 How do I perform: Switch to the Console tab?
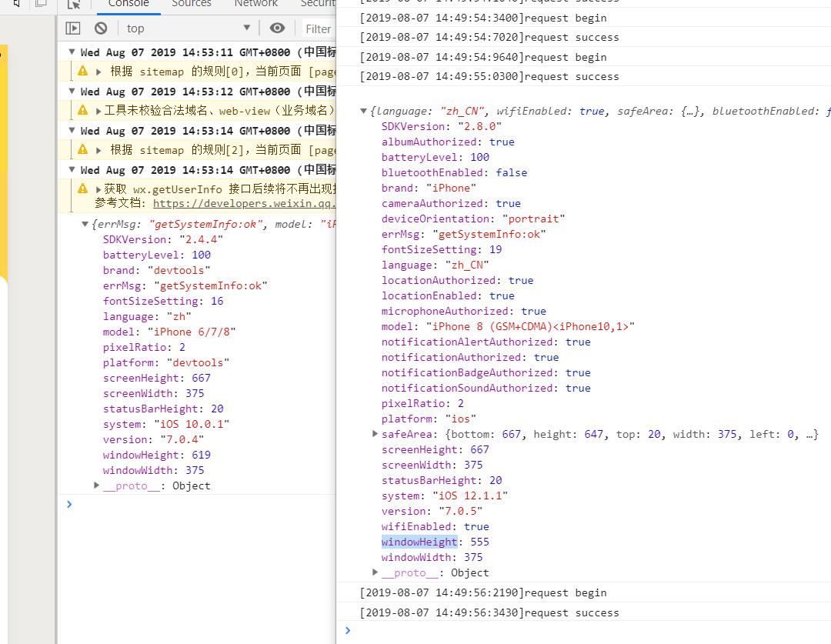(x=128, y=4)
